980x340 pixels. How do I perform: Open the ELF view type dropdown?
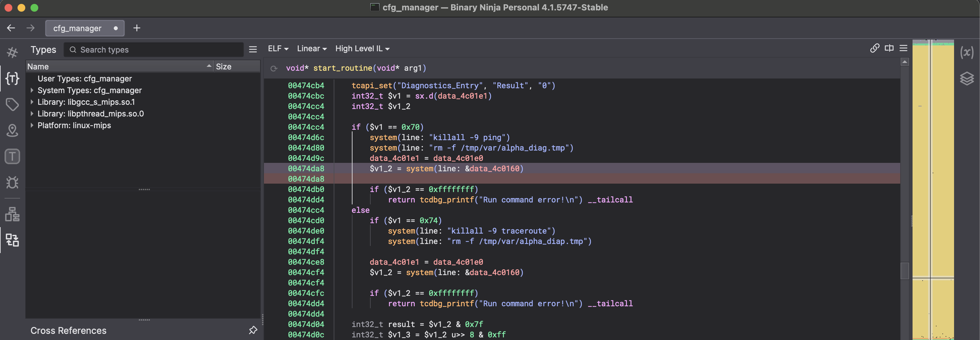(278, 49)
